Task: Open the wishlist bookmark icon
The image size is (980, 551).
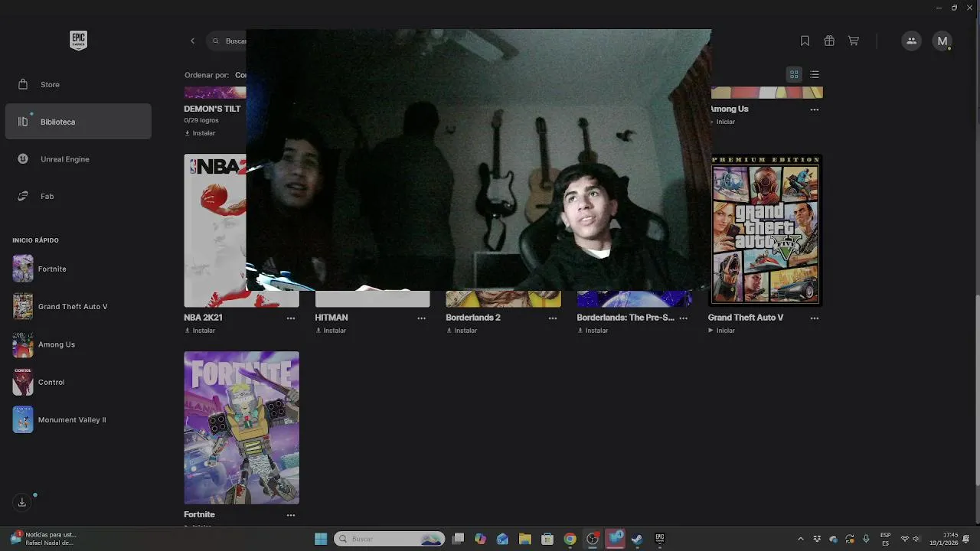Action: (805, 41)
